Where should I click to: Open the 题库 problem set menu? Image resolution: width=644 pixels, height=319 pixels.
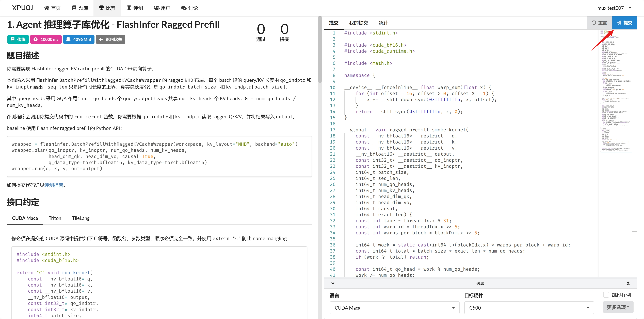tap(80, 8)
